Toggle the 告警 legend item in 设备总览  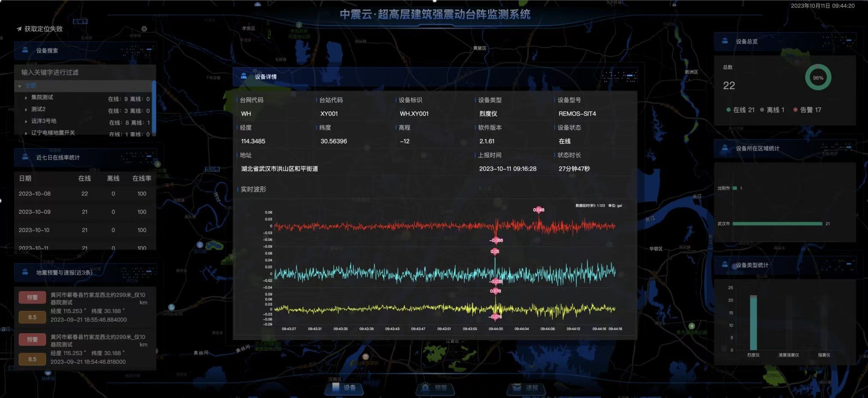(x=807, y=110)
